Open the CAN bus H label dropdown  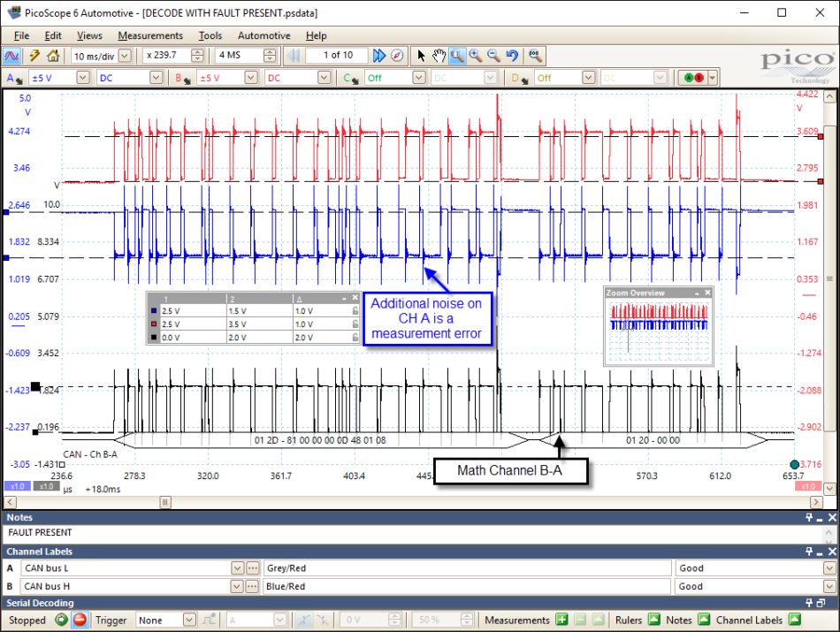[237, 586]
